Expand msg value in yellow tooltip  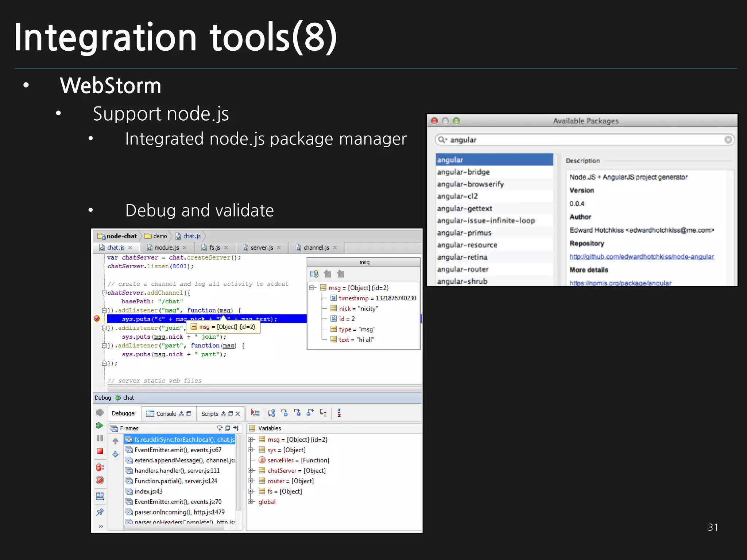pyautogui.click(x=194, y=327)
